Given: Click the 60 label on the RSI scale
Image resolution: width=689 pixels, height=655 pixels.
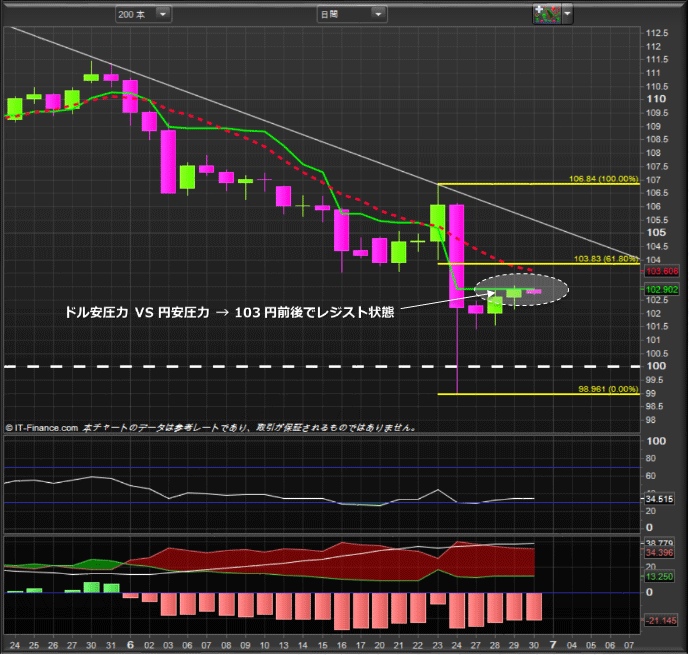Looking at the screenshot, I should click(x=652, y=476).
